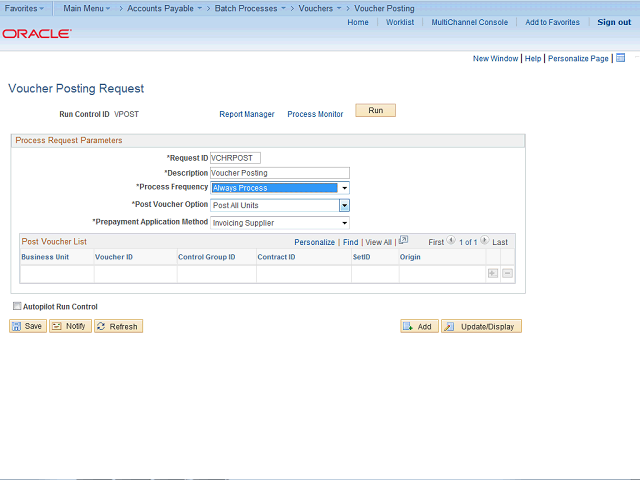Open Batch Processes breadcrumb menu

coord(250,8)
